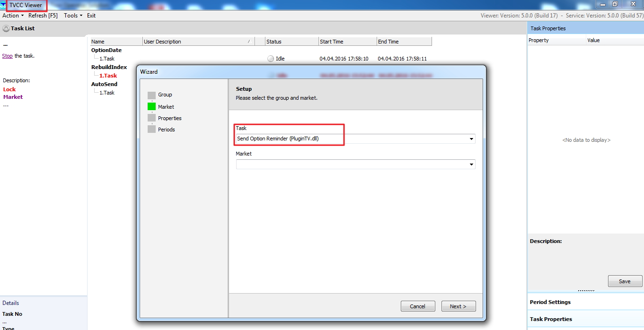
Task: Open the Action menu dropdown
Action: 13,16
